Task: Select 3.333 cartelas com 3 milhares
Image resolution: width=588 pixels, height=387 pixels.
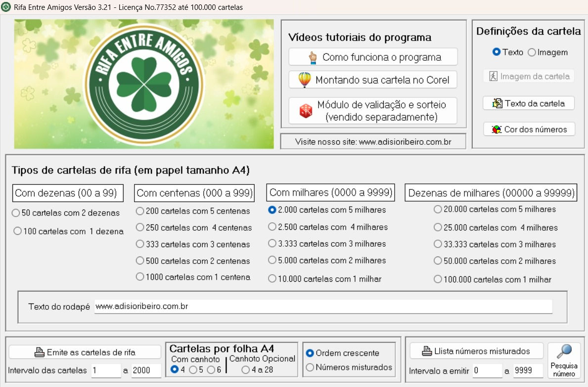Action: [272, 244]
